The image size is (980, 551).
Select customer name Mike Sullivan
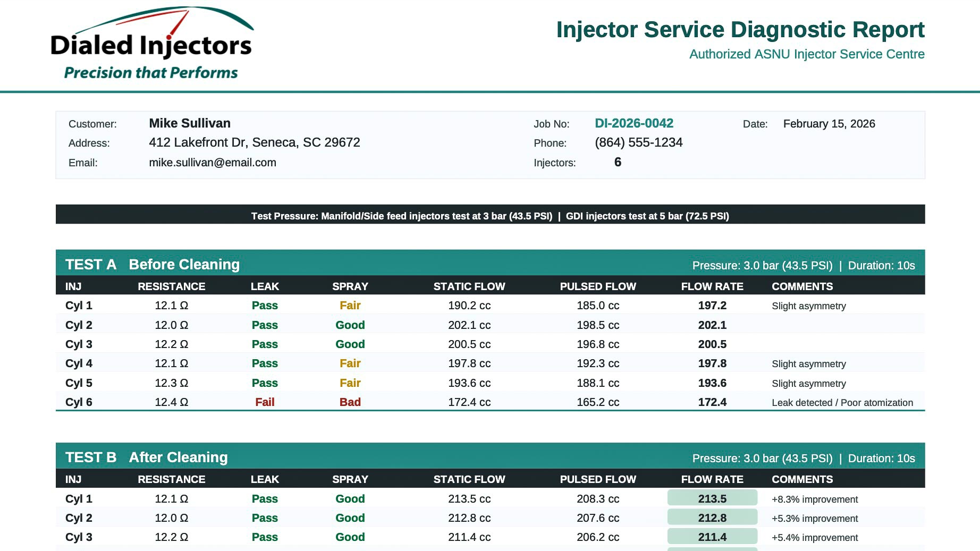tap(189, 123)
